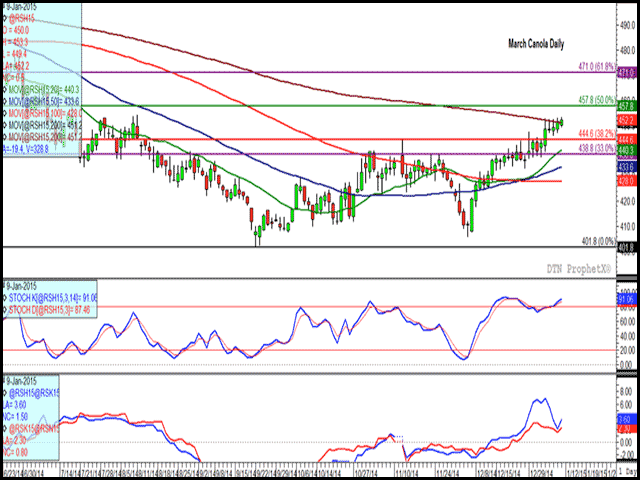Click the March Canola Daily chart title
The image size is (640, 480).
point(536,44)
